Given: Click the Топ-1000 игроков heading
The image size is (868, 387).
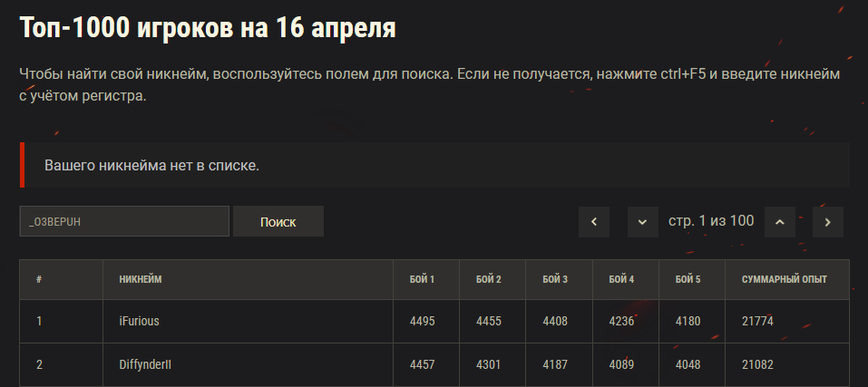Looking at the screenshot, I should (208, 28).
